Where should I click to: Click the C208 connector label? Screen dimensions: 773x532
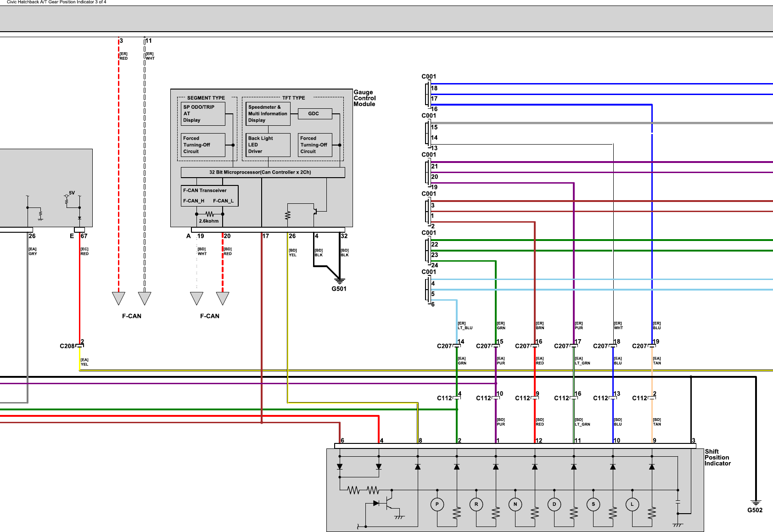pos(67,346)
